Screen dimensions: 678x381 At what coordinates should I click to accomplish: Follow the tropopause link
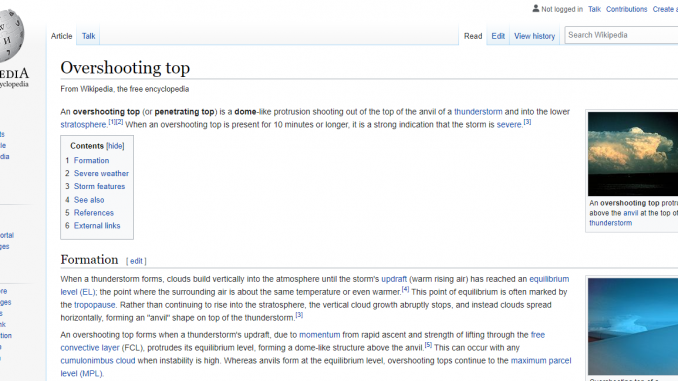94,305
